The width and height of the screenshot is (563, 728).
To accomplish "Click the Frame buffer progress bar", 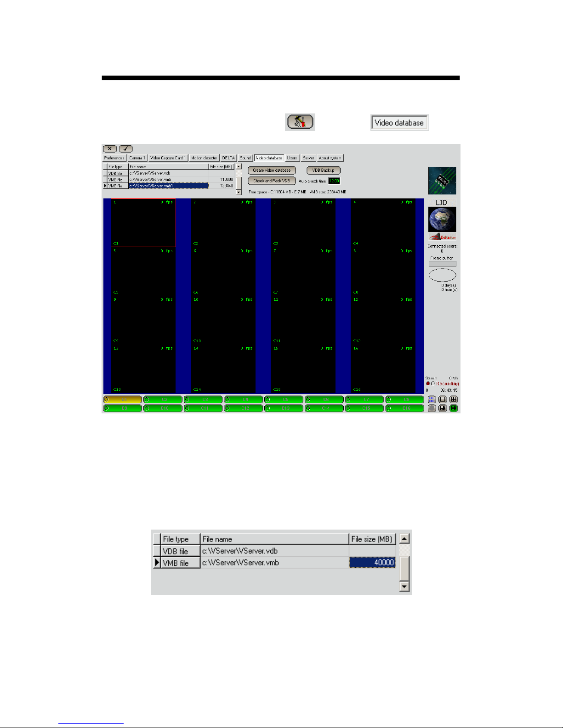I will click(442, 264).
